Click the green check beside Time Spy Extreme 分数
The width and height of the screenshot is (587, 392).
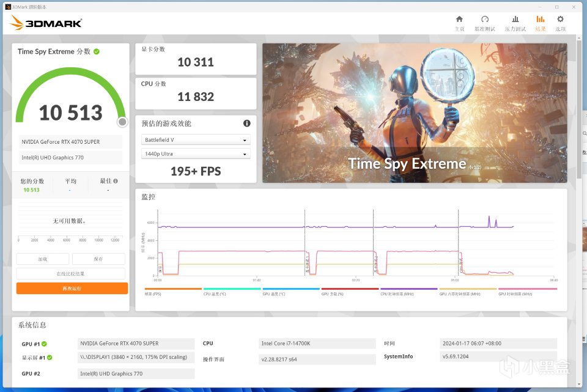tap(97, 51)
